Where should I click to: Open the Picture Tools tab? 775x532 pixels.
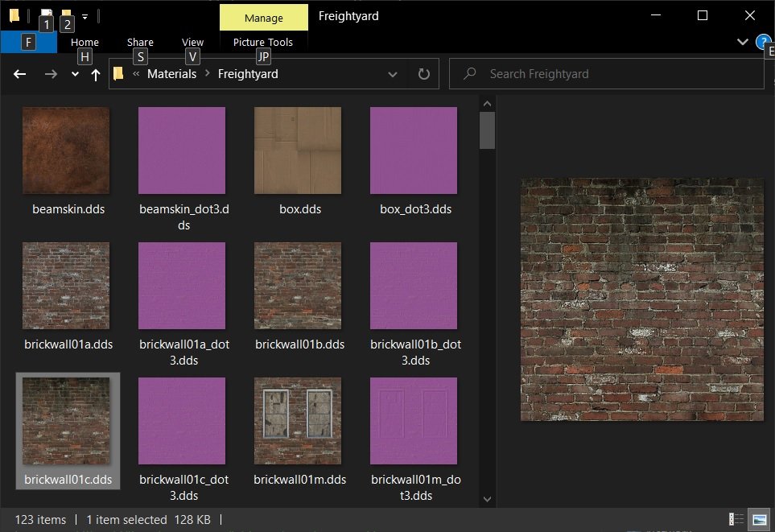click(x=262, y=42)
